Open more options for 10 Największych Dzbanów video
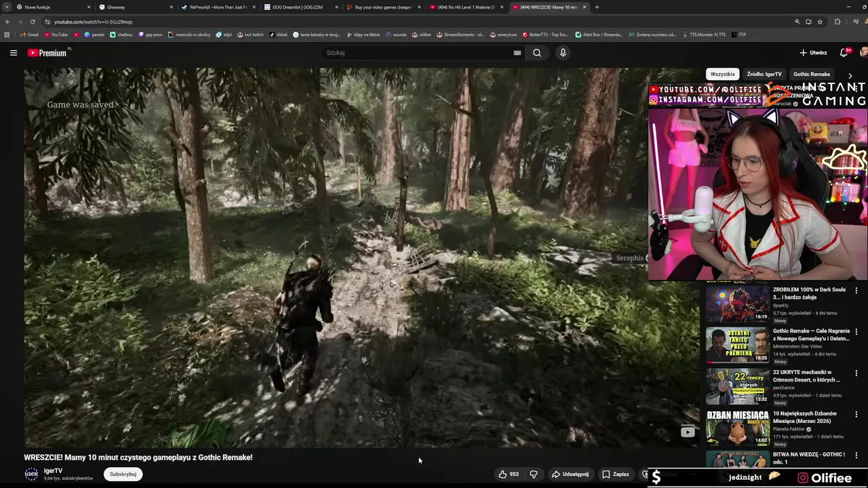 point(856,414)
